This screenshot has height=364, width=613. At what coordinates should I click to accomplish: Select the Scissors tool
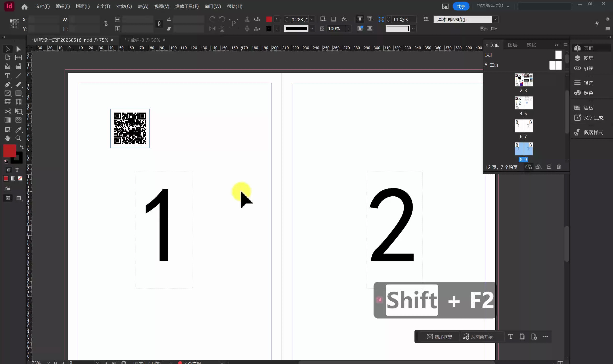tap(8, 111)
